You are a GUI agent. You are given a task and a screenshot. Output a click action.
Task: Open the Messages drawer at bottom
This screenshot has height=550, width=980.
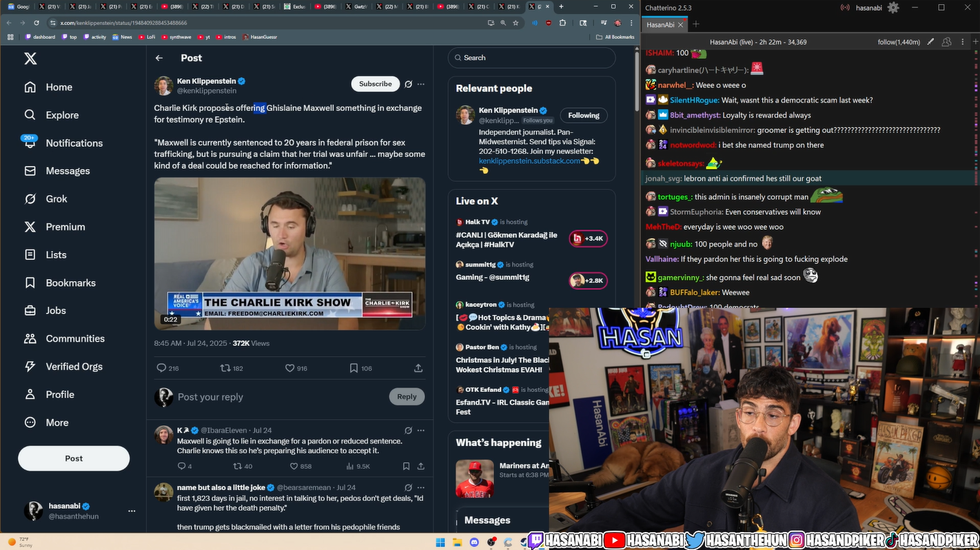[x=503, y=520]
